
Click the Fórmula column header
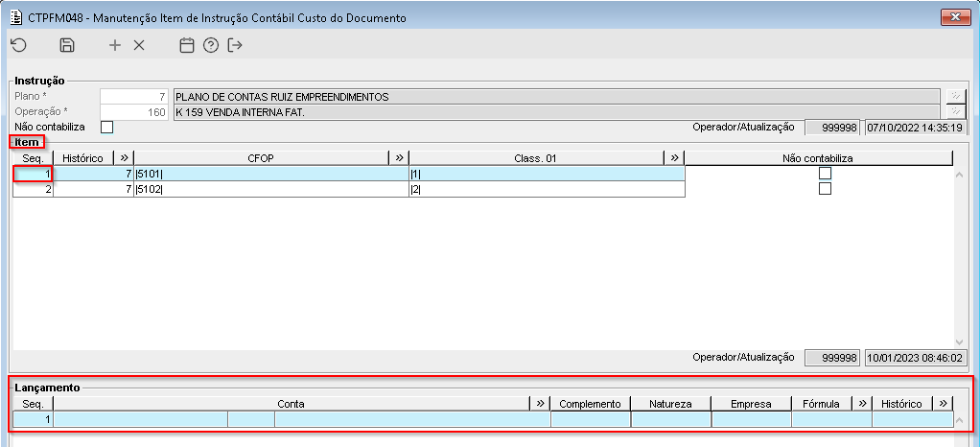(x=822, y=404)
